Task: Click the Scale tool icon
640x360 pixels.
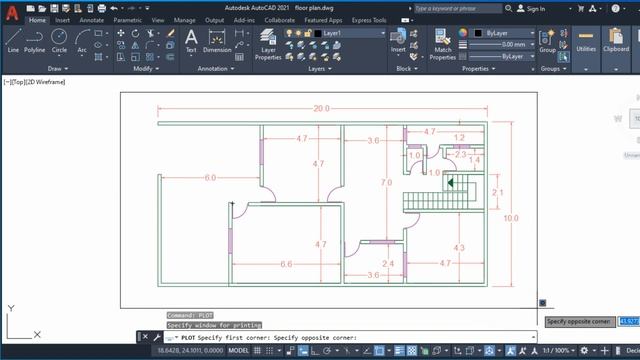Action: click(136, 57)
